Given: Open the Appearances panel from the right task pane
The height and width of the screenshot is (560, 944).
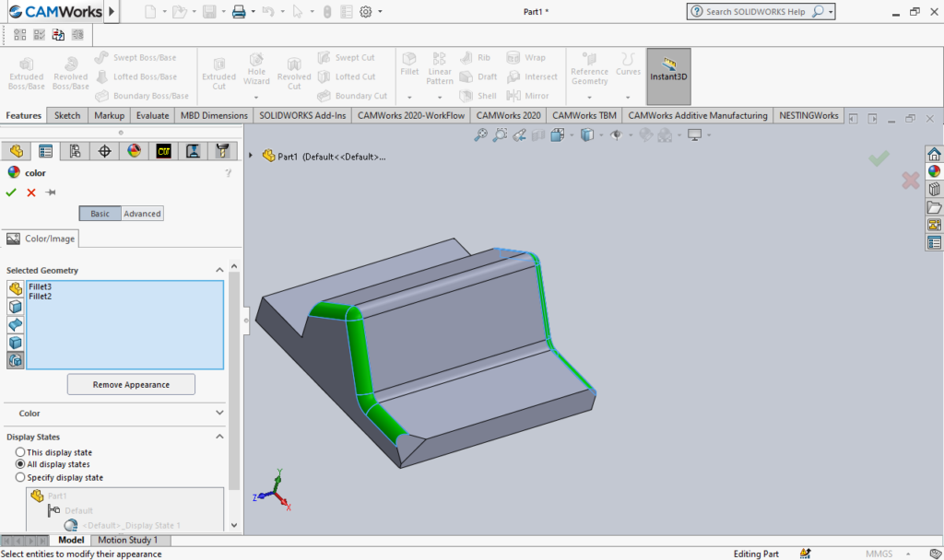Looking at the screenshot, I should (935, 169).
